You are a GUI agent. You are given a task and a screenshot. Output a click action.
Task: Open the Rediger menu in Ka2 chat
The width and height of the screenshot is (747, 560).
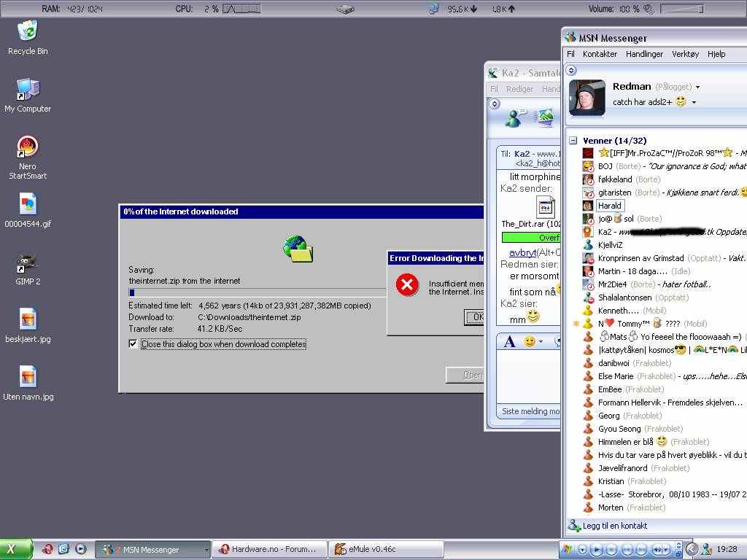[519, 89]
